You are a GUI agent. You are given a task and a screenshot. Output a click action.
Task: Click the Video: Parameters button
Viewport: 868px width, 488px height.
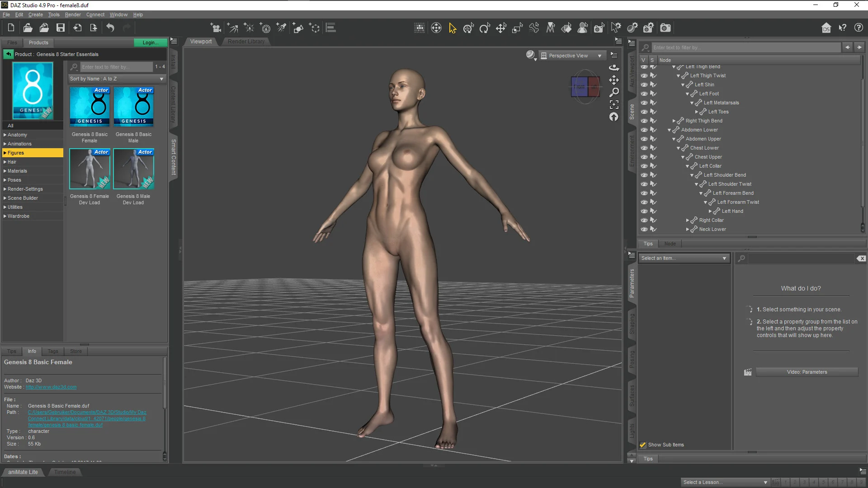pos(807,372)
